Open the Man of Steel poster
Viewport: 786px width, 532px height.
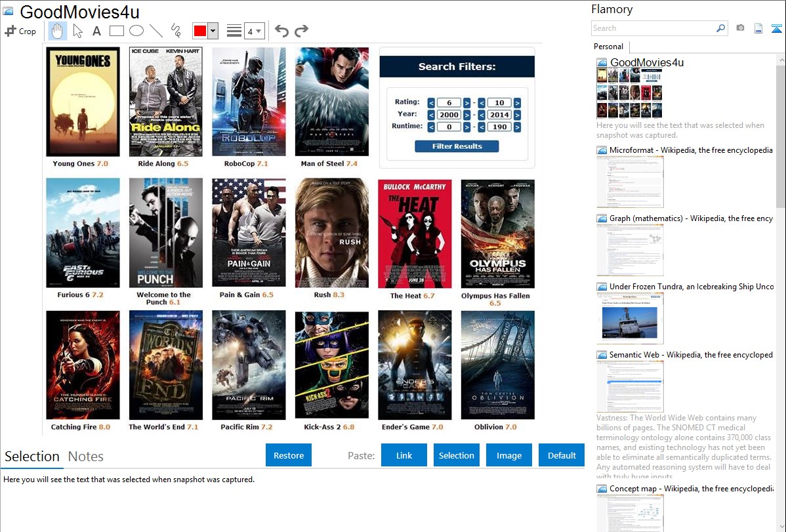click(332, 102)
